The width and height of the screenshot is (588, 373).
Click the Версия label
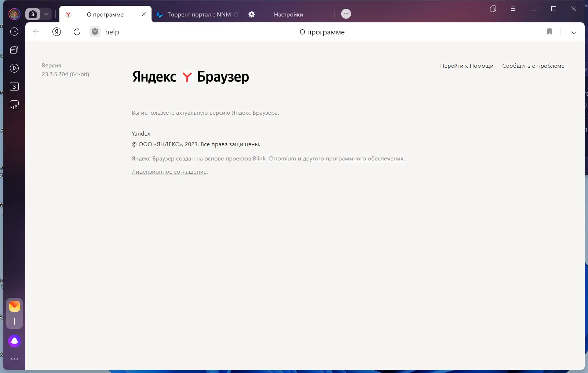pyautogui.click(x=51, y=66)
